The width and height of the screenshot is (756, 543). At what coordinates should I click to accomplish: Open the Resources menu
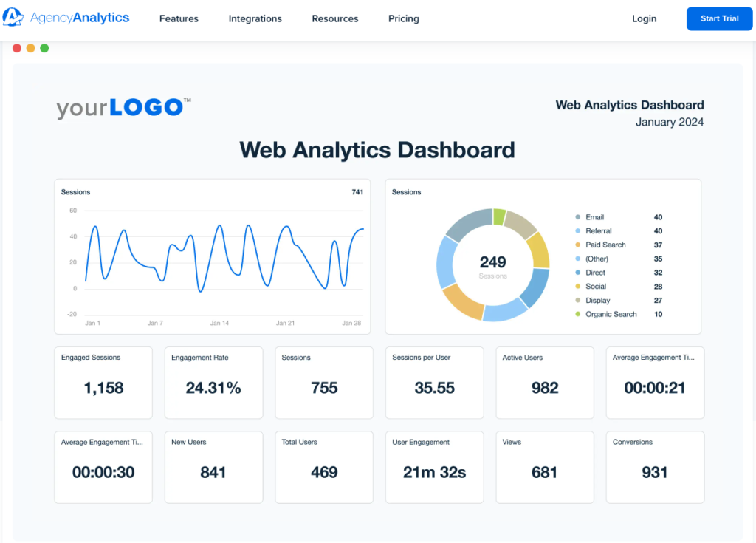click(x=334, y=18)
